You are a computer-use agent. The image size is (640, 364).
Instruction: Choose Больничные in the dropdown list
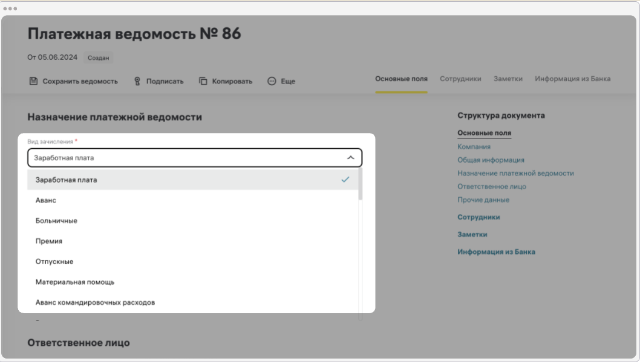point(56,221)
